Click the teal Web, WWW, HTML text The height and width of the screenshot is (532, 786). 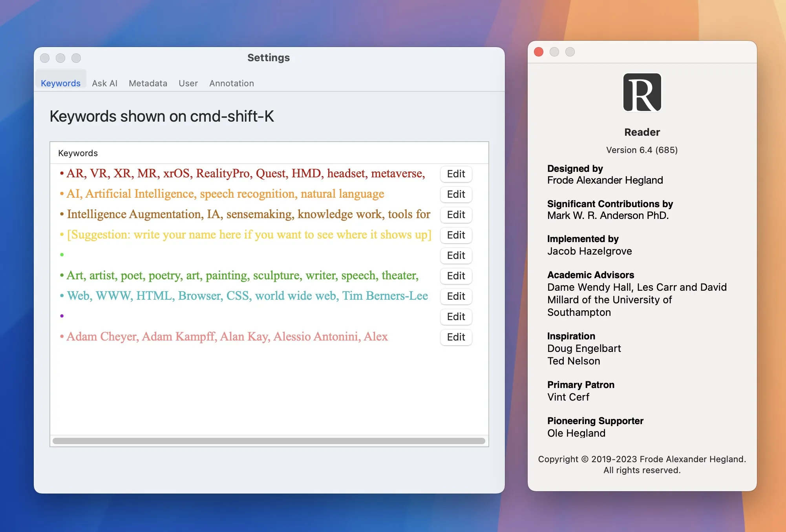(247, 296)
